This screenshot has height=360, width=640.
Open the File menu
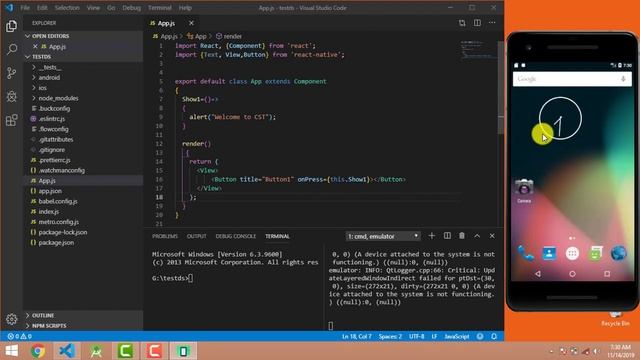(x=25, y=8)
